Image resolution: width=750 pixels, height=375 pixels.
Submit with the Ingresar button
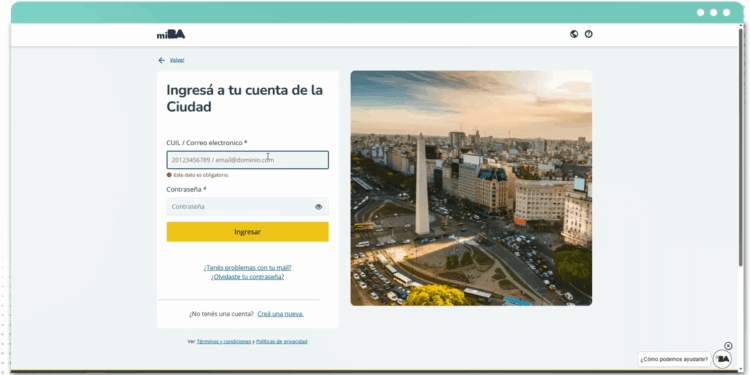(247, 232)
